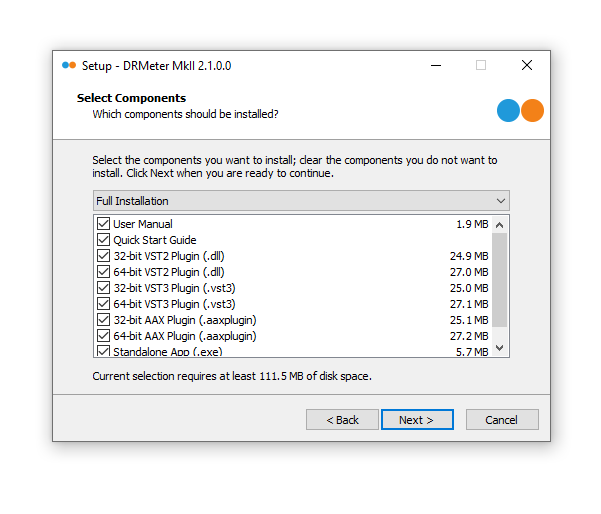Cancel the DRMeter setup

pos(502,420)
